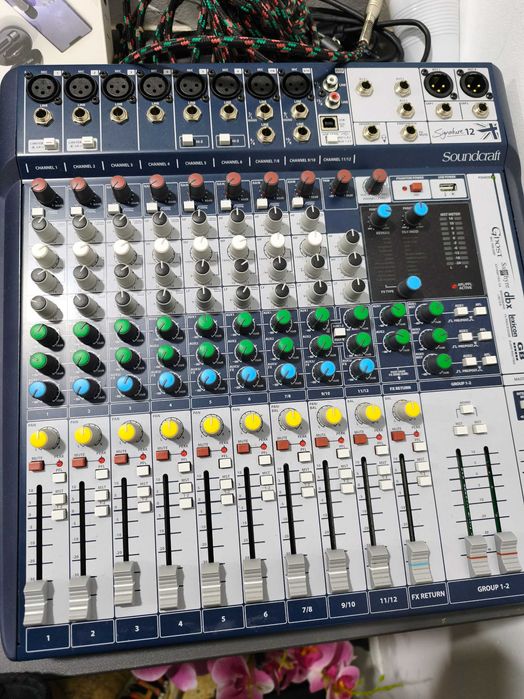Toggle the white switch below channel 1 gain
524x699 pixels.
coord(37,212)
